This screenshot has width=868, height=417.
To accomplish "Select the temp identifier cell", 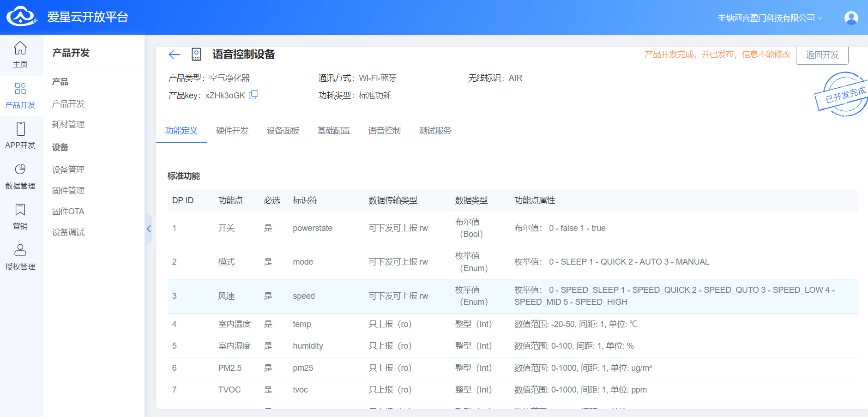I will (302, 324).
